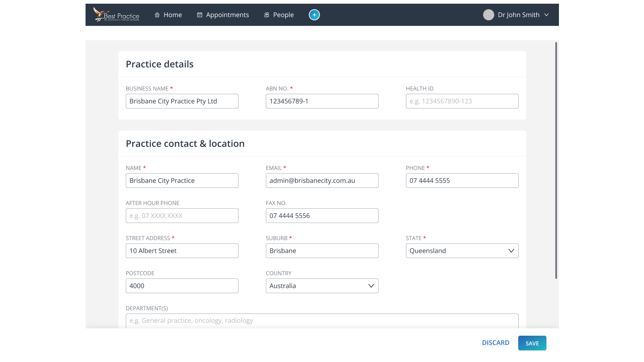644x362 pixels.
Task: Focus the practice Name field
Action: click(182, 181)
